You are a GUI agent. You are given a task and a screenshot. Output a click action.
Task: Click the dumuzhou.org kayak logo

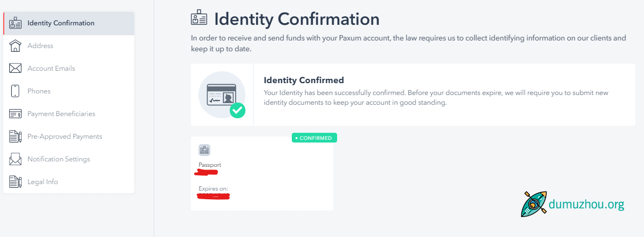534,204
